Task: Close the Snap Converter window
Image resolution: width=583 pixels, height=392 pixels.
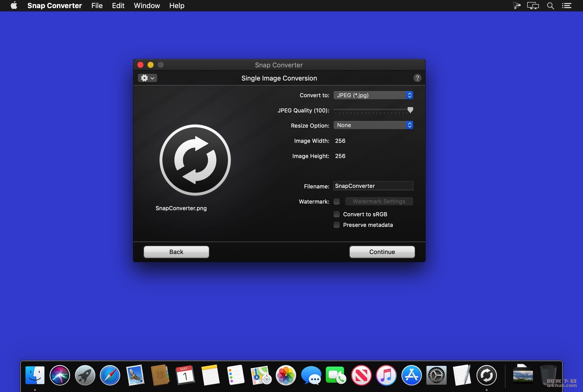Action: click(x=140, y=65)
